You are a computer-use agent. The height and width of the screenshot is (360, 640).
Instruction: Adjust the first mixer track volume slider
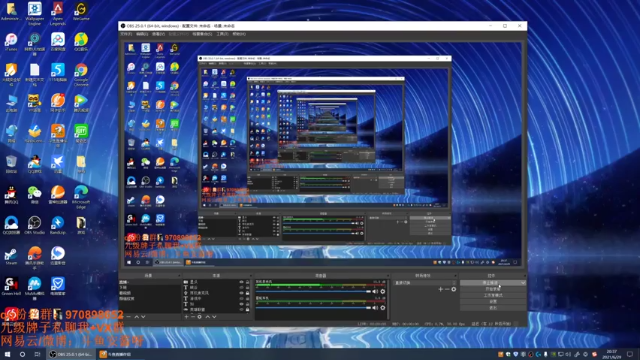pos(313,291)
